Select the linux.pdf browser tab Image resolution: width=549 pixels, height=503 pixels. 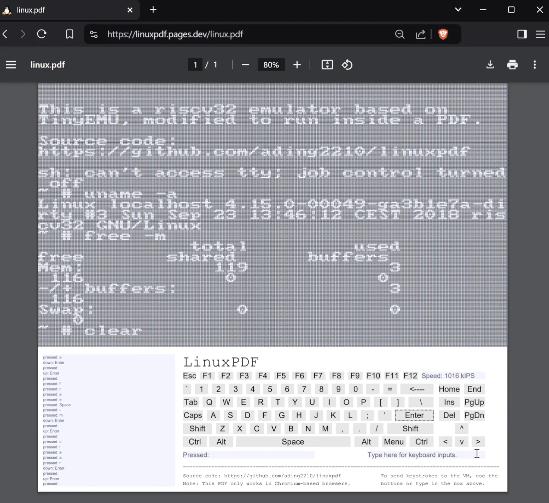pyautogui.click(x=68, y=10)
